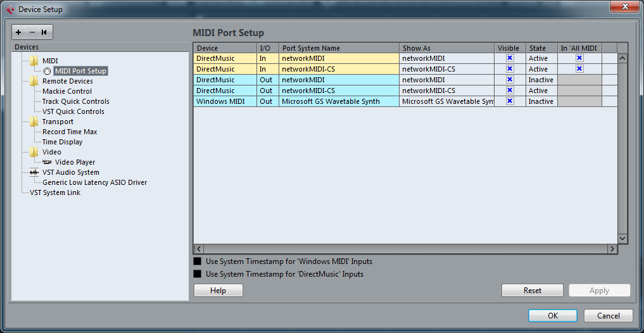Uncheck Visible for Microsoft GS Wavetable Synth
644x333 pixels.
[x=510, y=101]
